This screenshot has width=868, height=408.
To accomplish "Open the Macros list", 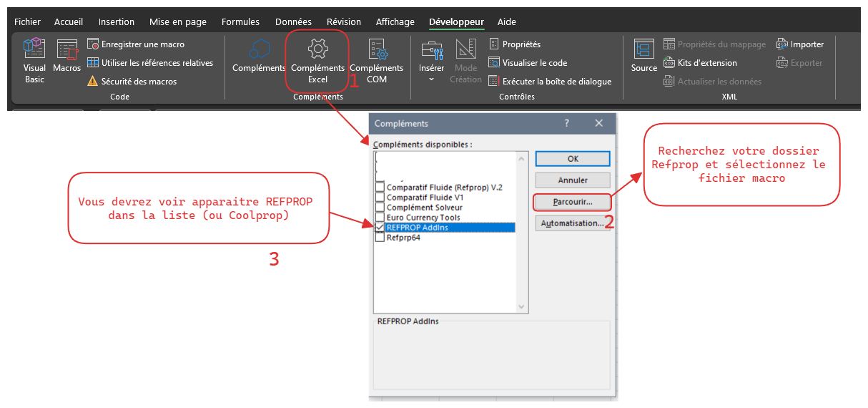I will click(67, 56).
